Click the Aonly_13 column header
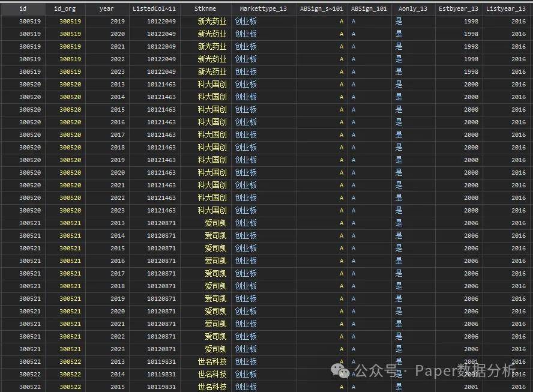This screenshot has width=533, height=392. pos(413,9)
